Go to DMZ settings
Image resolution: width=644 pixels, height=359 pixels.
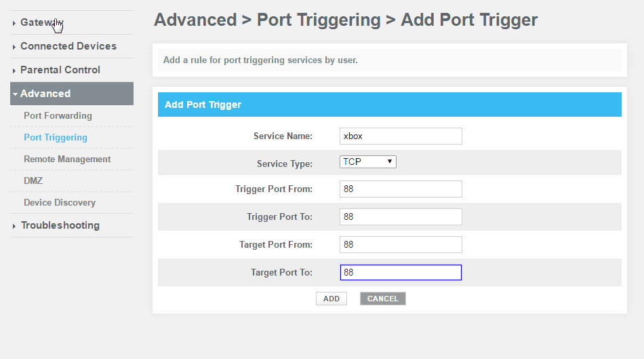[x=33, y=181]
